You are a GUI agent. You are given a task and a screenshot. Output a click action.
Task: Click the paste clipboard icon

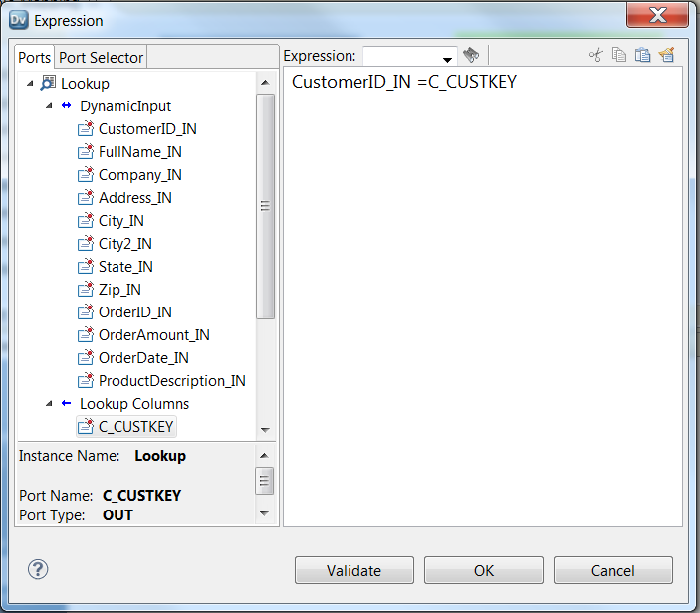pos(643,56)
